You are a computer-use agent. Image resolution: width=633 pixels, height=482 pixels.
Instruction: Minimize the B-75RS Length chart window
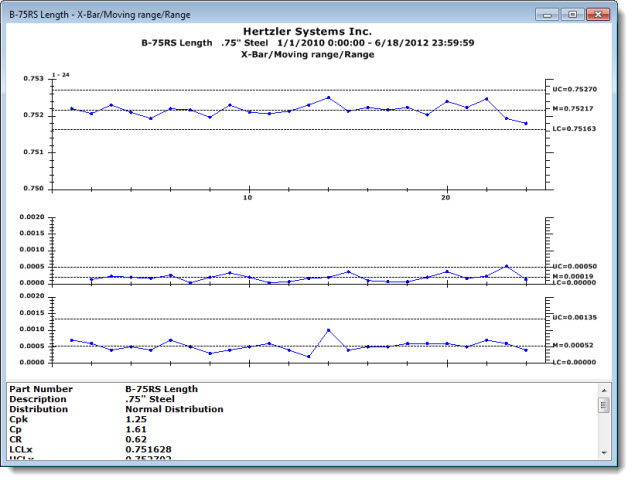pyautogui.click(x=547, y=15)
